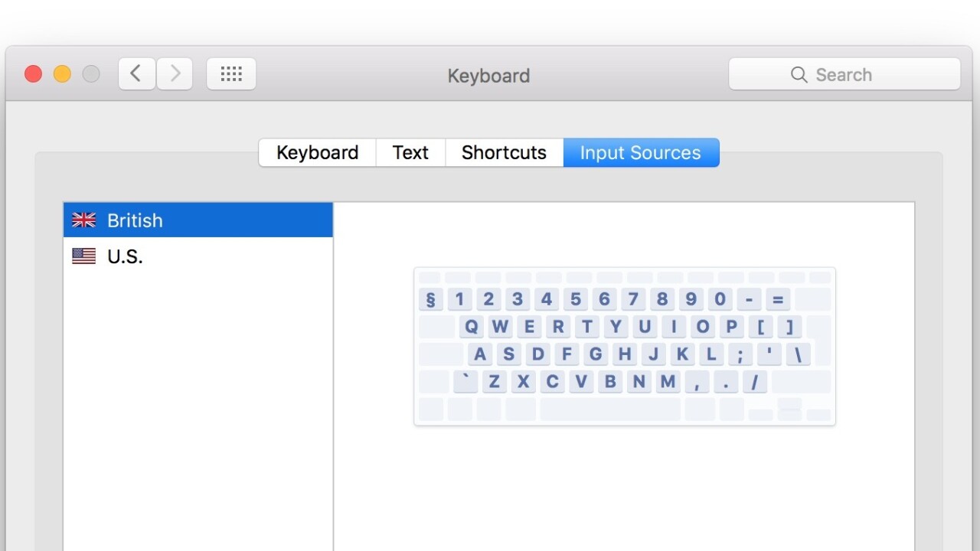Screen dimensions: 980x551
Task: Click the magnifying glass search icon
Action: point(799,75)
